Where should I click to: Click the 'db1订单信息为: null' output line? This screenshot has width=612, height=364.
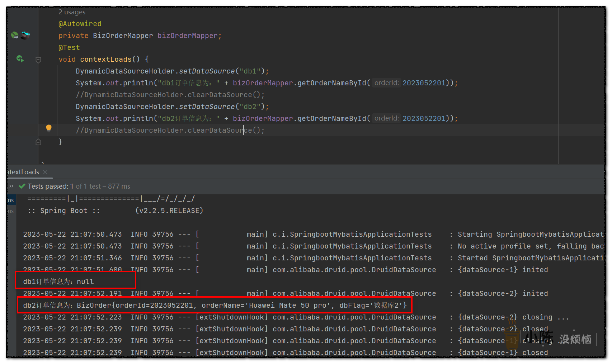point(58,282)
